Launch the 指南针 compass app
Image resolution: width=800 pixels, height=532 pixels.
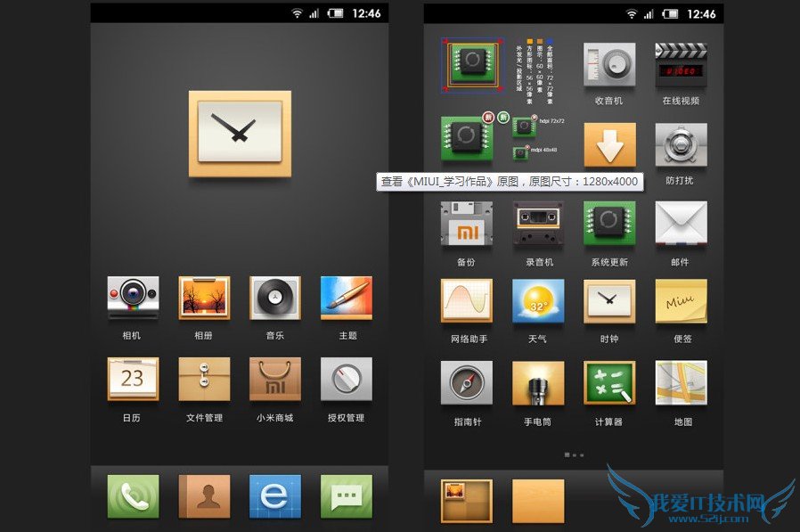[467, 383]
